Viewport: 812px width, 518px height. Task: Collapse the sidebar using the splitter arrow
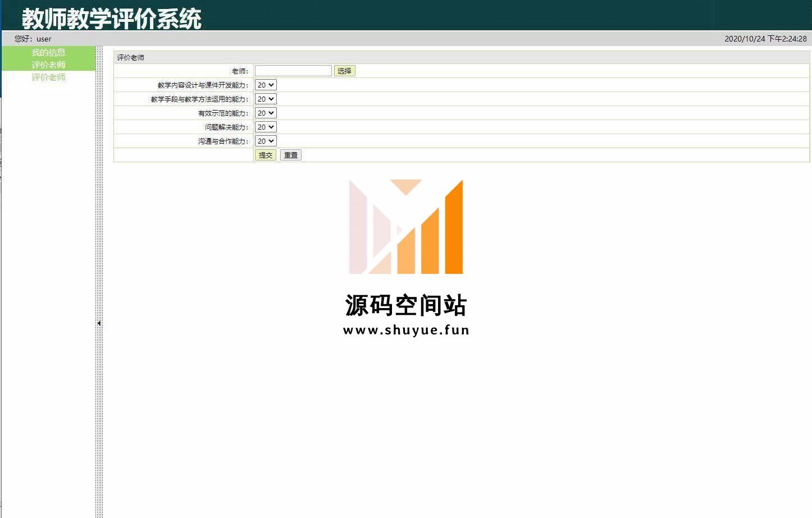(x=99, y=323)
